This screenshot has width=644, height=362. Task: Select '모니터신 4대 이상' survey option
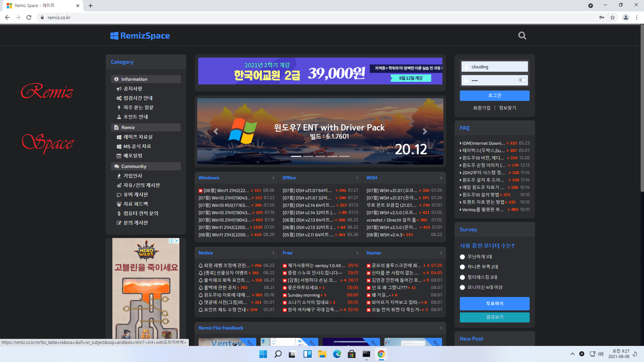click(x=462, y=287)
